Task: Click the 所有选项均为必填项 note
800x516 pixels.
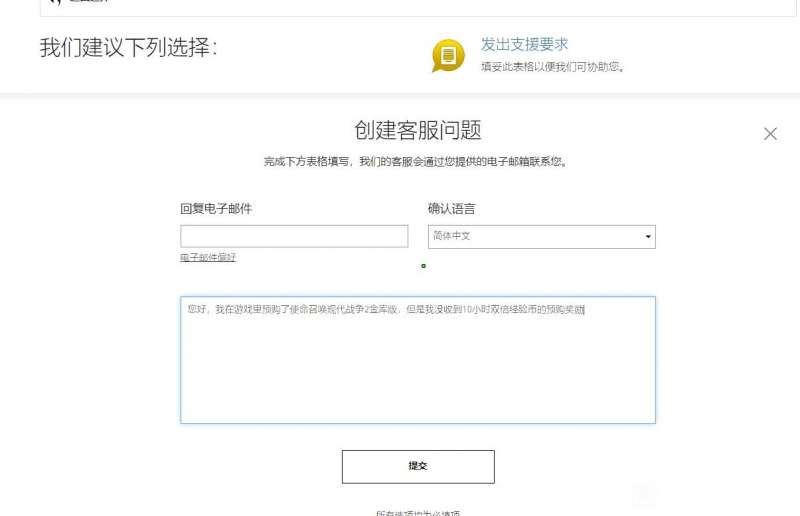Action: click(417, 512)
